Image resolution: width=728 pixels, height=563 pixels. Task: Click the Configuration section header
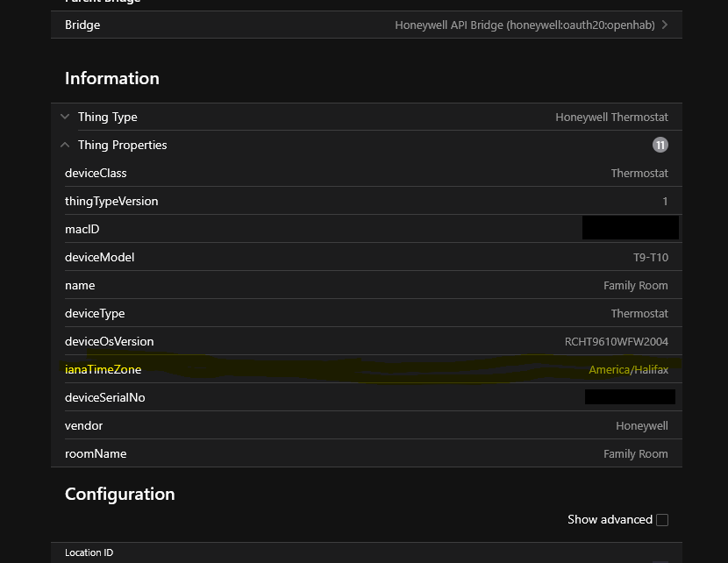(119, 494)
